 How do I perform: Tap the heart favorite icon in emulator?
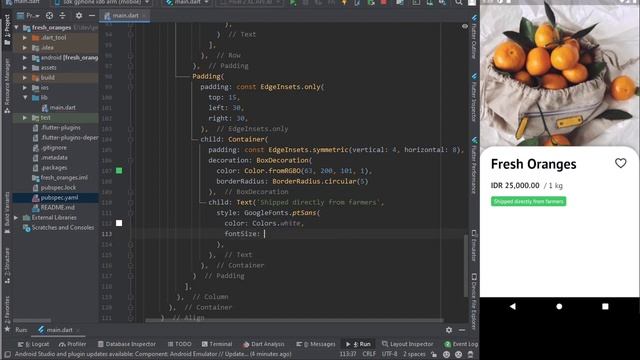pyautogui.click(x=620, y=163)
